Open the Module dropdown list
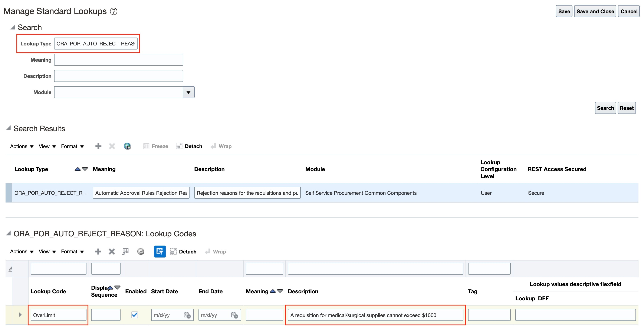The height and width of the screenshot is (326, 644). [x=188, y=92]
